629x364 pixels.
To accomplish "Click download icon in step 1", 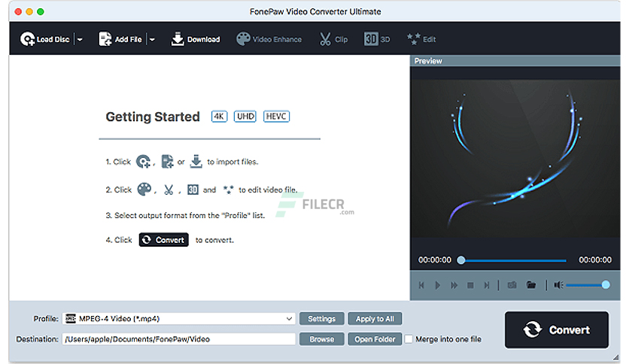I will [x=196, y=162].
